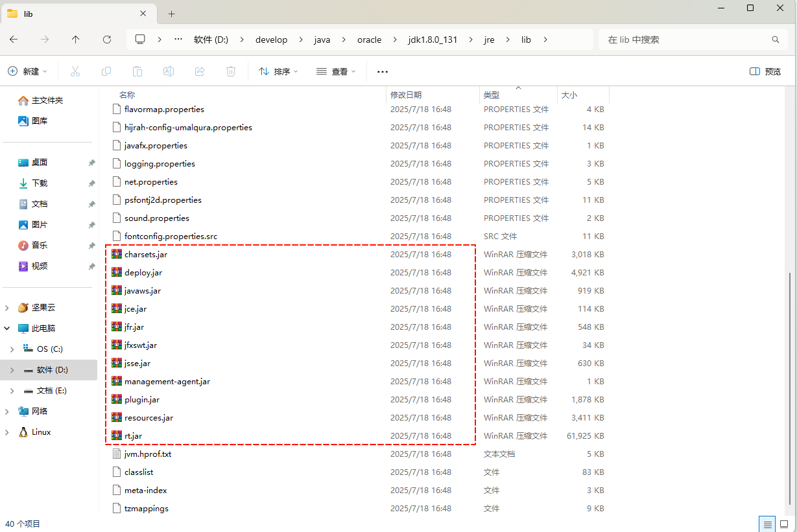Expand the OS (C:) drive tree node
Viewport: 797px width, 532px height.
point(12,349)
